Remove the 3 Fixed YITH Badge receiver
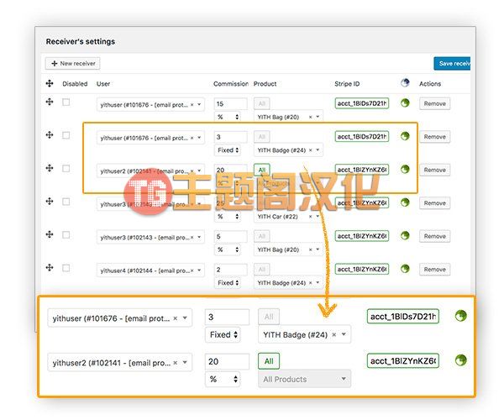The image size is (504, 420). 434,137
